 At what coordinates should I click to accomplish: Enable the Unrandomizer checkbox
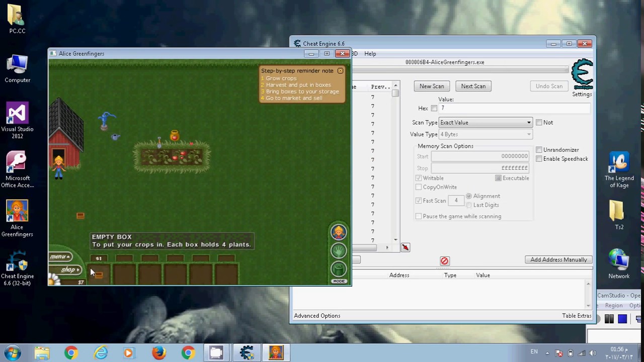tap(539, 150)
